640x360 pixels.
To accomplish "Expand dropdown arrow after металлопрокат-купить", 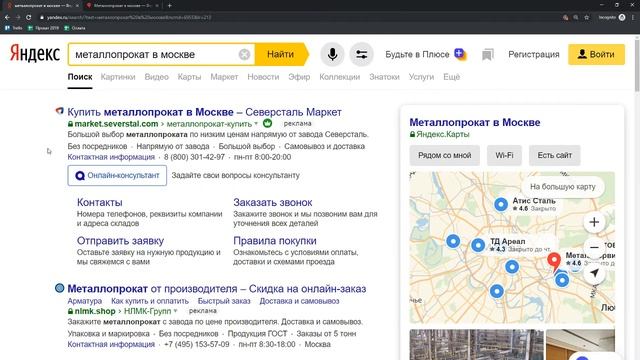I will coord(256,124).
